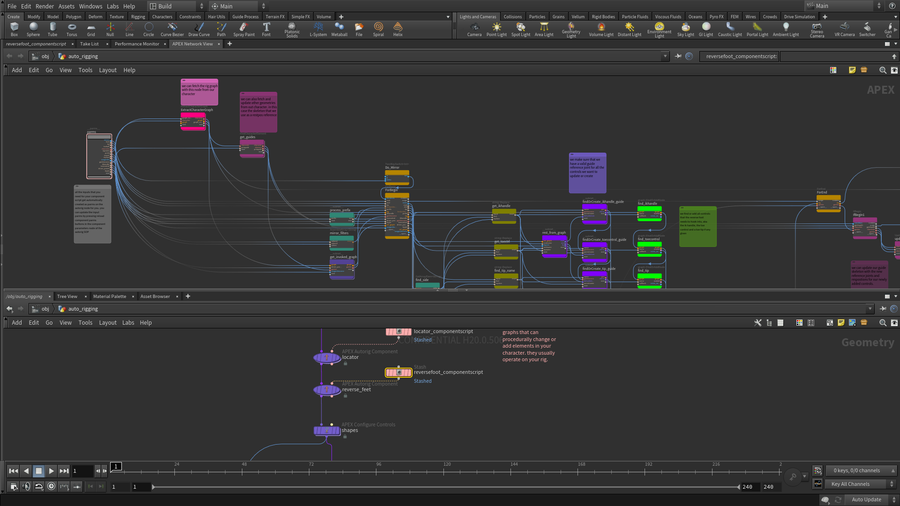
Task: Open the Switcher shelf tool
Action: pos(867,29)
